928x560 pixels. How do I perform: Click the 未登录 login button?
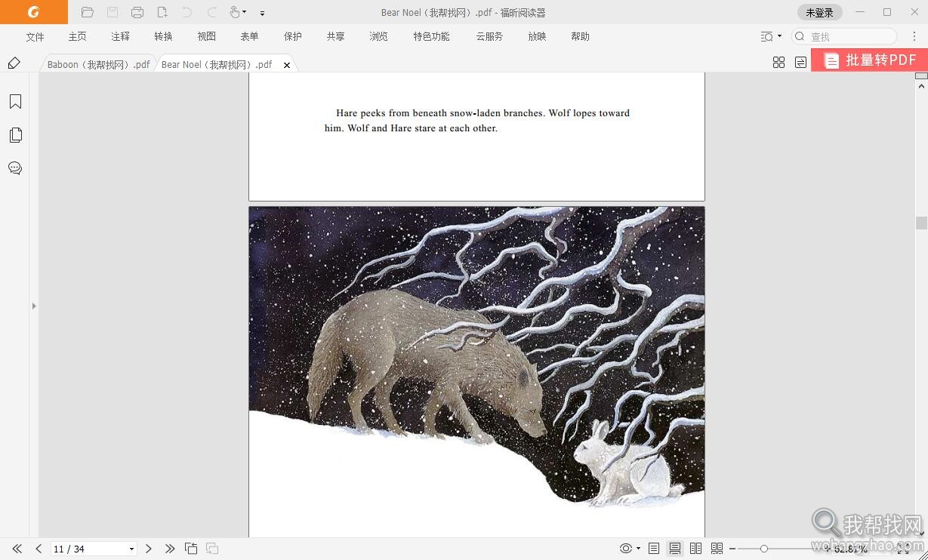[819, 12]
